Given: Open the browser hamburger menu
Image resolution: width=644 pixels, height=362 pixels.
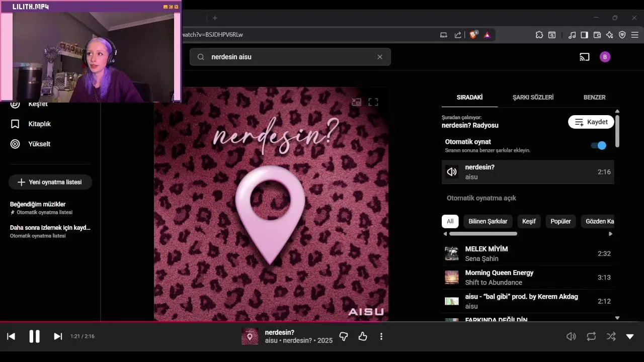Looking at the screenshot, I should click(635, 35).
